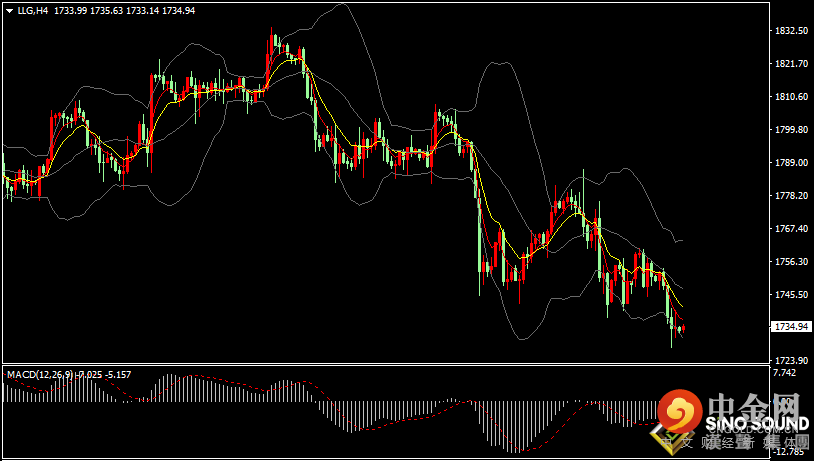Click the LLG,H4 symbol label

pyautogui.click(x=33, y=10)
